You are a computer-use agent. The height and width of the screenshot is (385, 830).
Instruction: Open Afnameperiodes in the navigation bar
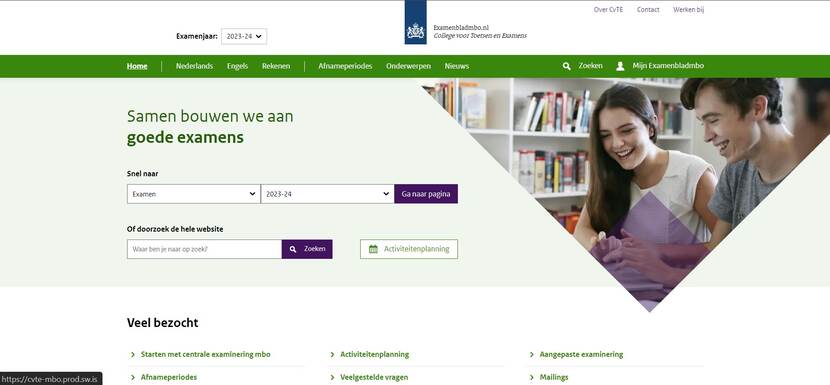[x=345, y=66]
